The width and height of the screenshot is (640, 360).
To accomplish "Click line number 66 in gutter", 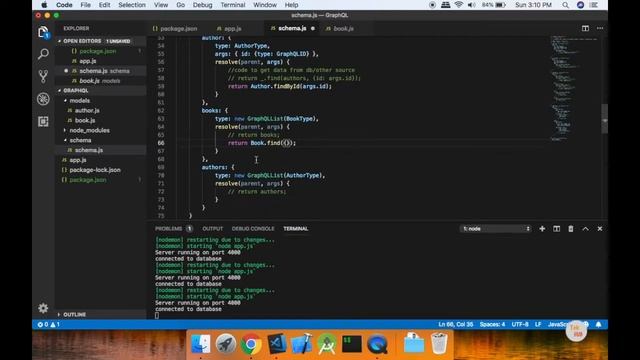I will [161, 143].
